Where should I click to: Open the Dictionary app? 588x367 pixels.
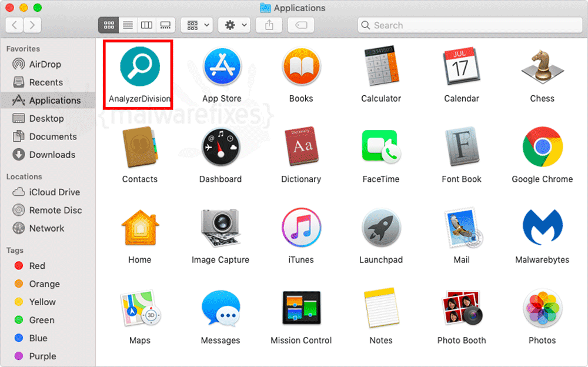(301, 147)
